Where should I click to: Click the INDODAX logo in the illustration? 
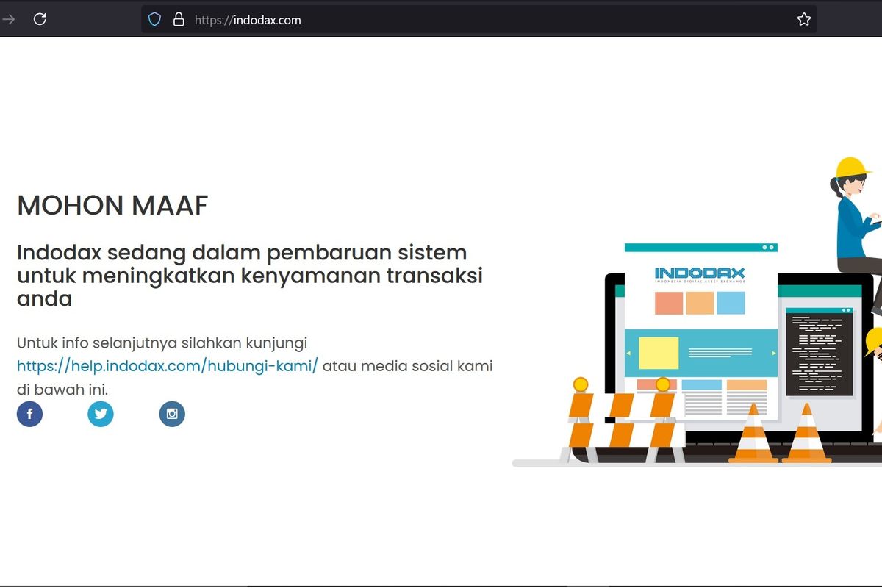pos(700,276)
